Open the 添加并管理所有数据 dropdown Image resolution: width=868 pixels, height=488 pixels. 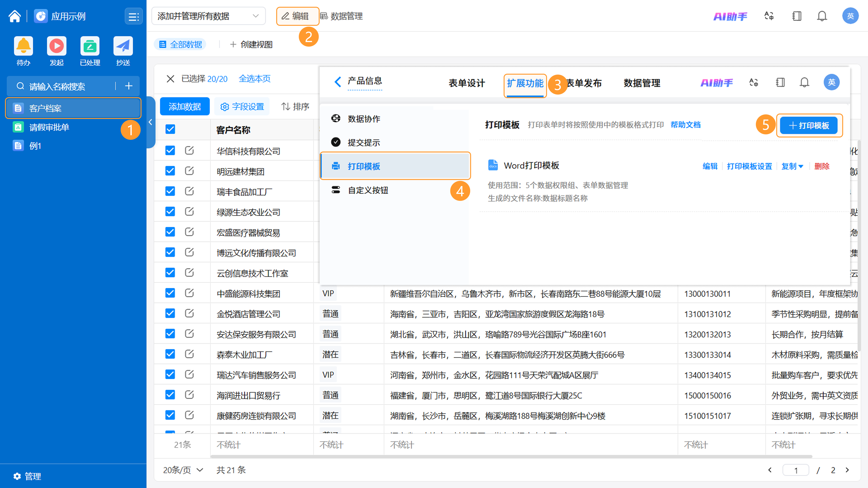[209, 16]
